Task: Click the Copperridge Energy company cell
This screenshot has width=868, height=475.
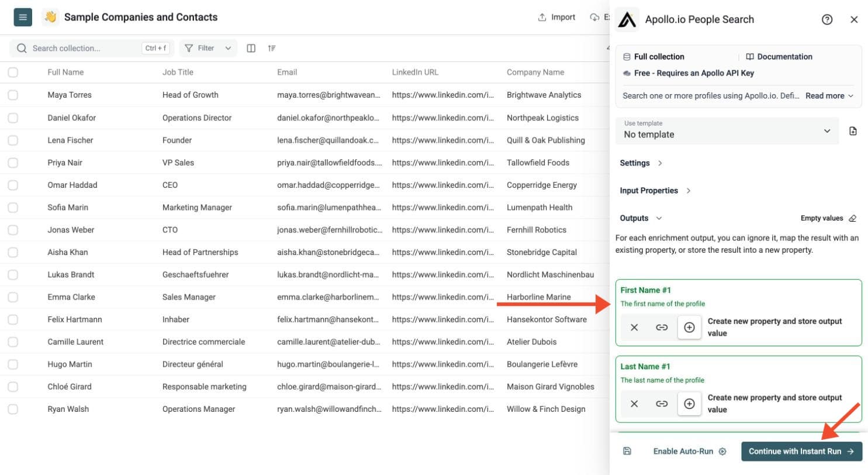Action: click(x=542, y=185)
